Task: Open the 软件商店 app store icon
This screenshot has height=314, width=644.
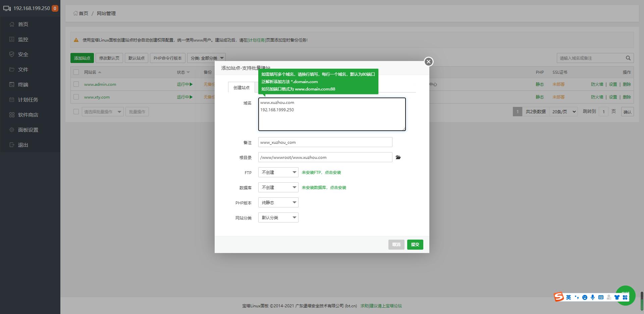Action: click(x=12, y=115)
